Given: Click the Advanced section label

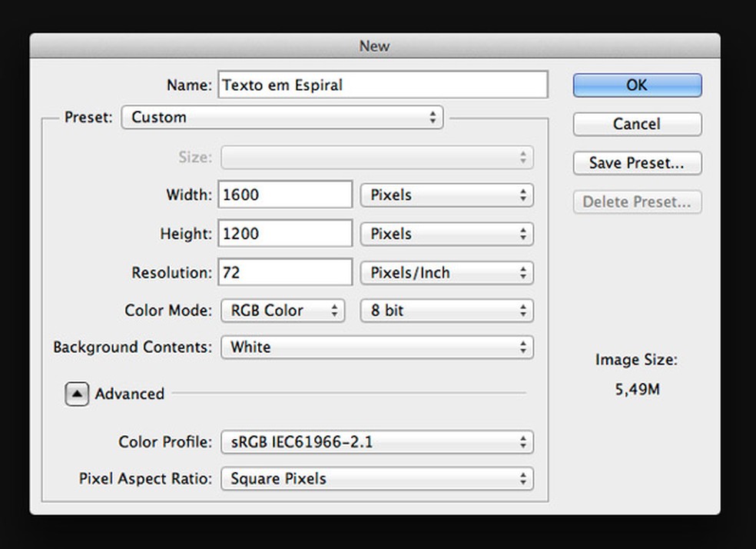Looking at the screenshot, I should (x=130, y=394).
